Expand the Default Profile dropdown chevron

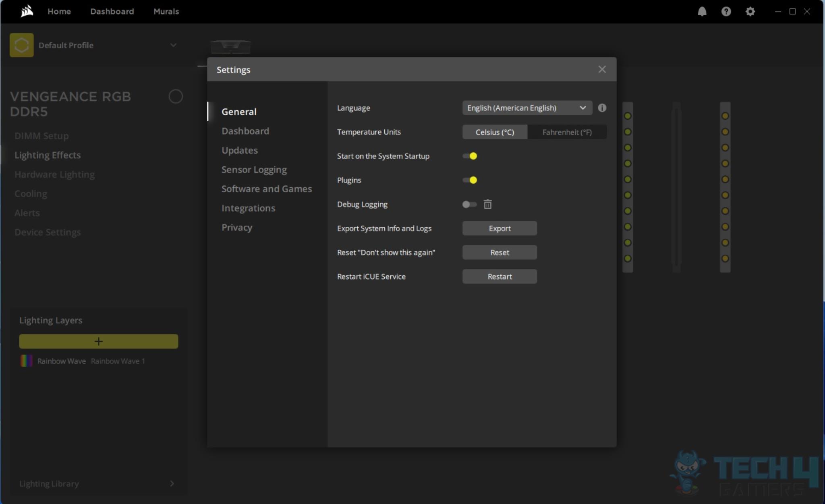[x=173, y=45]
